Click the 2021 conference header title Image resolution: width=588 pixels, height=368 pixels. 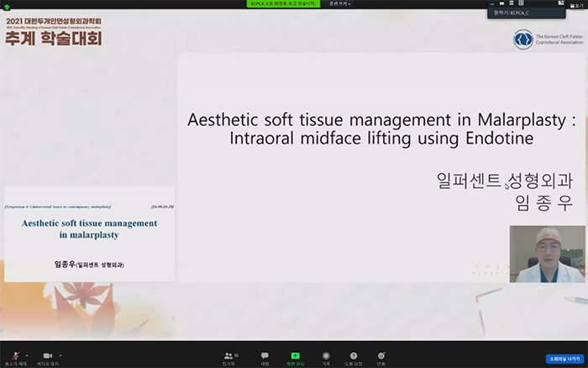click(54, 32)
